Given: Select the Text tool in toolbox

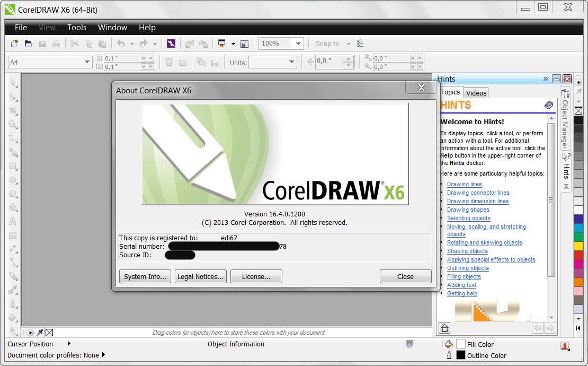Looking at the screenshot, I should pyautogui.click(x=13, y=221).
